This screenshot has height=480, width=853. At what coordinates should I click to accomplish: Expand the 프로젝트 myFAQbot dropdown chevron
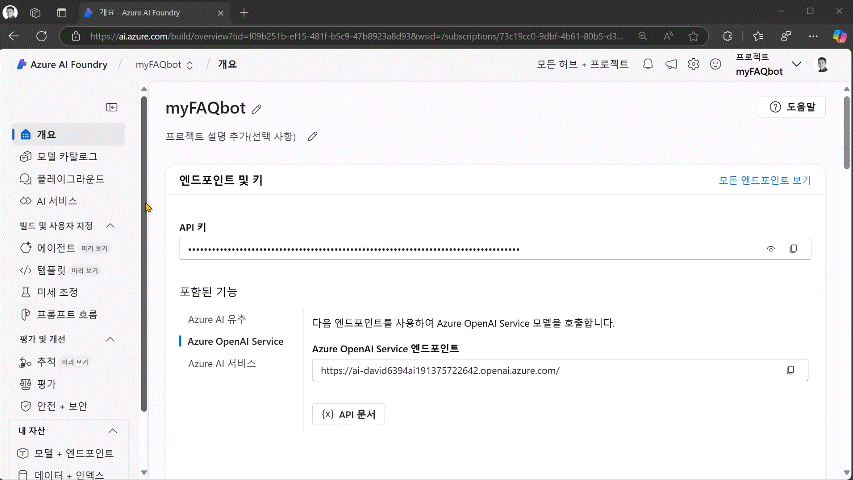pos(796,64)
